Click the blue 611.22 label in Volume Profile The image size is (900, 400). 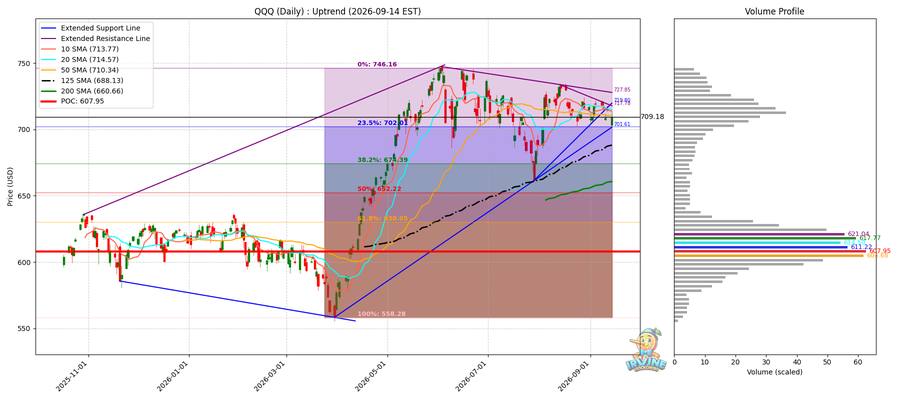861,247
